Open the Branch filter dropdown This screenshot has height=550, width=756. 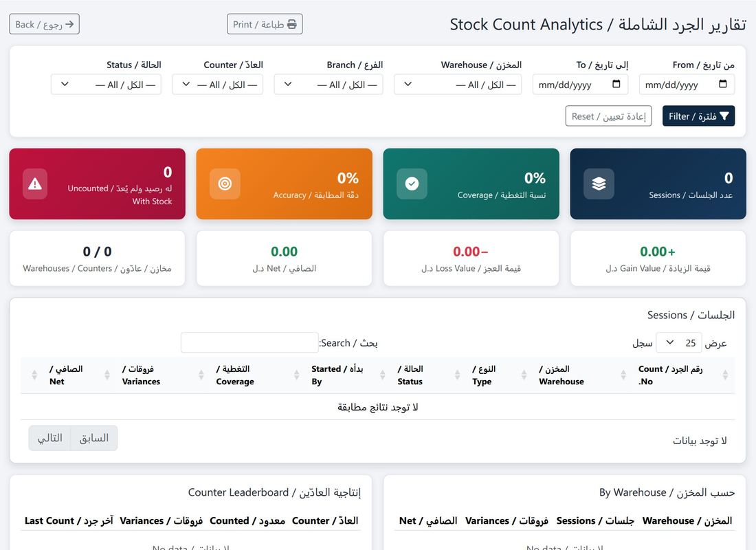coord(329,85)
